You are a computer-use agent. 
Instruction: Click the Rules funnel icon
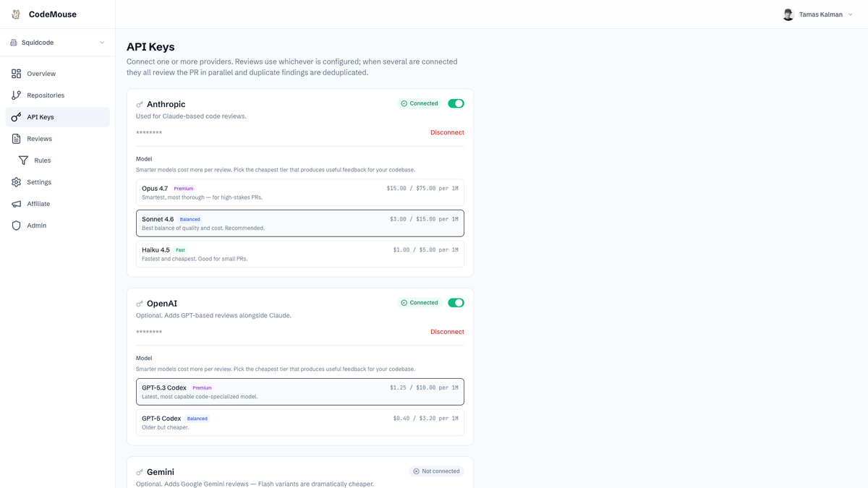coord(23,160)
